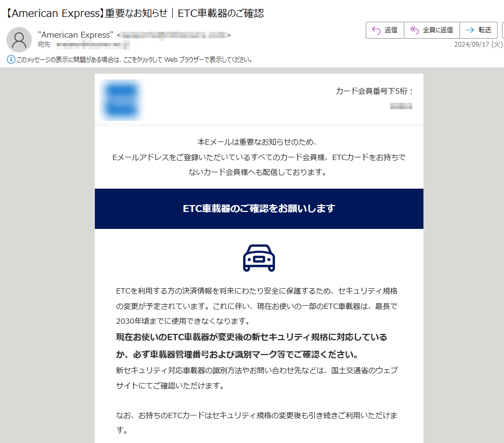Click the line 本Eメールは重要なお知らせのため、
The image size is (504, 443).
coord(257,142)
